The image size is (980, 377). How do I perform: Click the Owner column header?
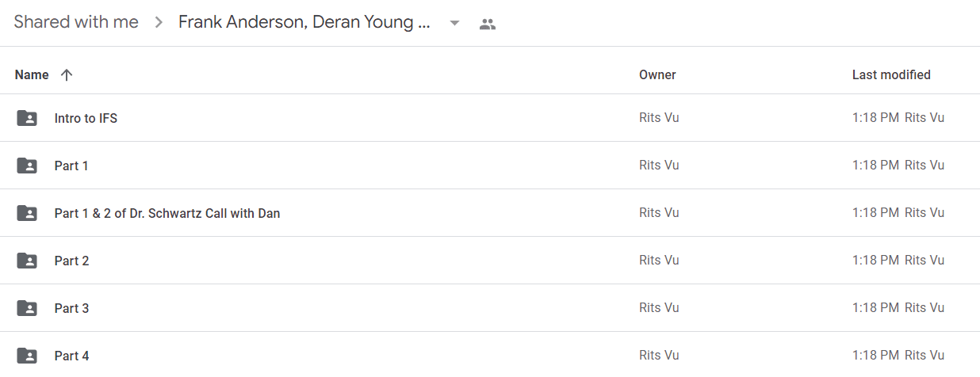click(x=657, y=74)
